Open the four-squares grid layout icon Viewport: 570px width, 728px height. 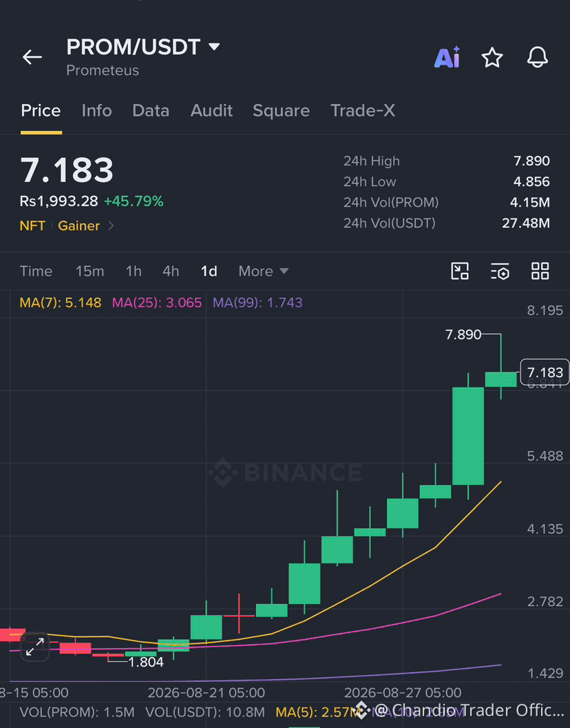(540, 271)
